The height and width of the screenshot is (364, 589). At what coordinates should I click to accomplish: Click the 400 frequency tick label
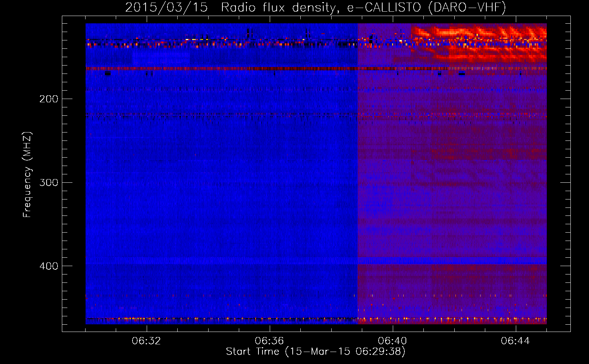[49, 266]
